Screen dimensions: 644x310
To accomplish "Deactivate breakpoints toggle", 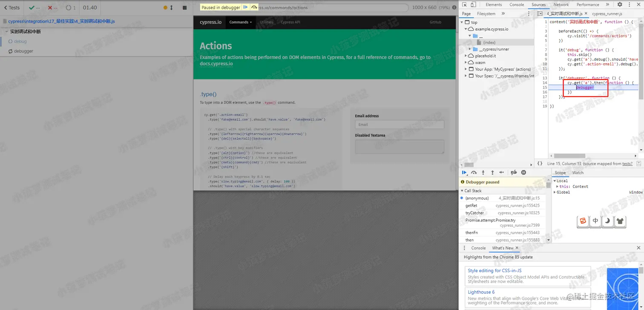I will coord(514,173).
